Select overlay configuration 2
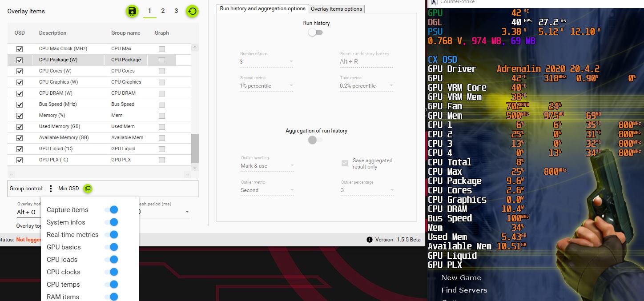The image size is (644, 301). (163, 11)
